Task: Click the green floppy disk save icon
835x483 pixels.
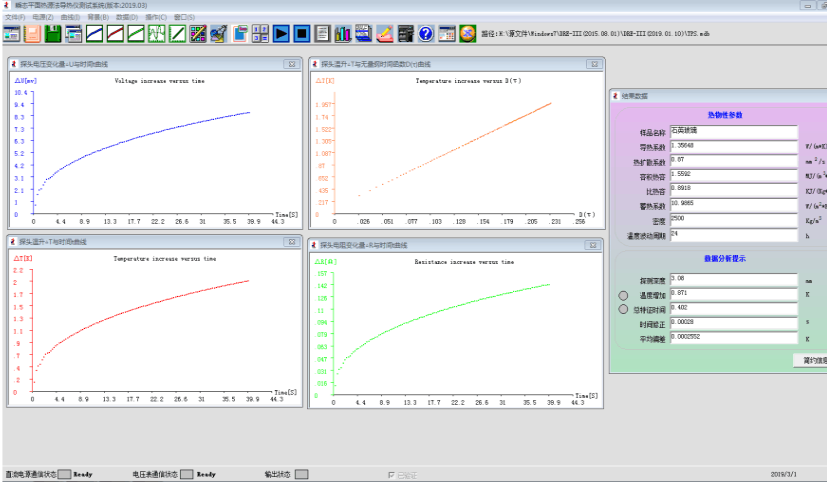Action: (x=52, y=34)
